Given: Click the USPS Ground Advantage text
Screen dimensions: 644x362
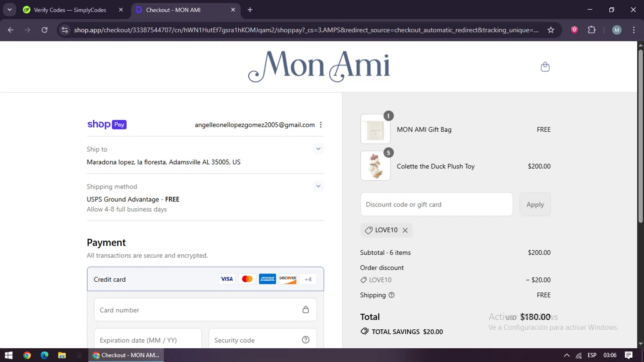Looking at the screenshot, I should click(x=123, y=199).
